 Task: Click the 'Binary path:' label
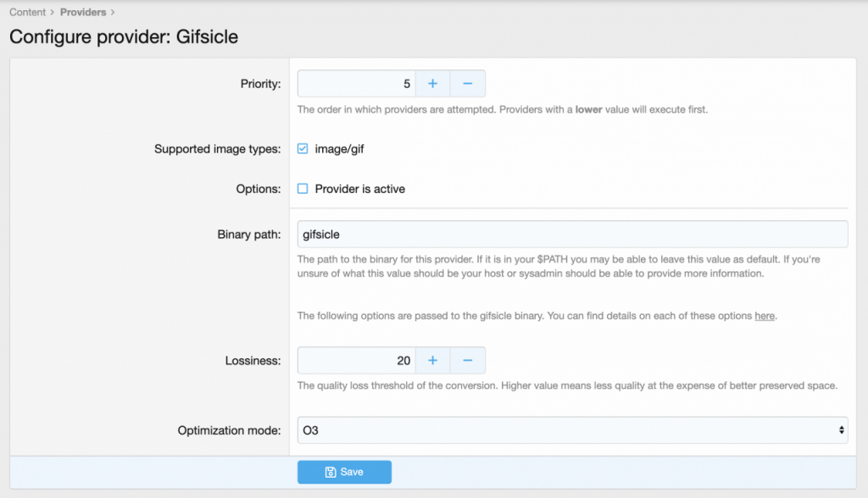[x=249, y=235]
